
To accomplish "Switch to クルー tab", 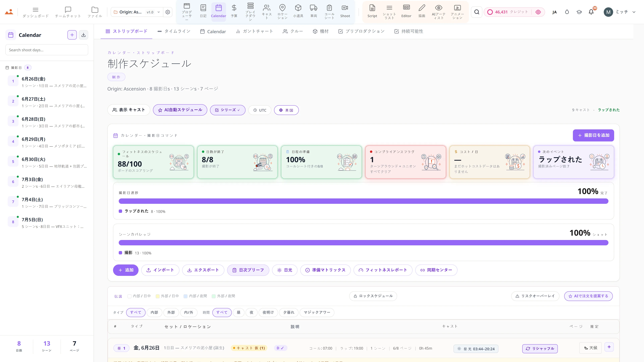I will 293,31.
